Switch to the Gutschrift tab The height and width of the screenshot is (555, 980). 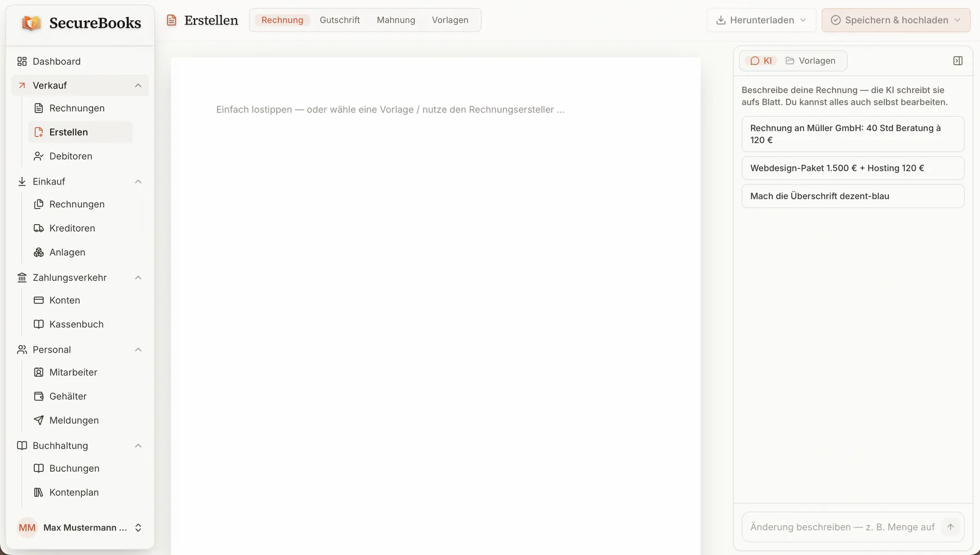coord(340,20)
